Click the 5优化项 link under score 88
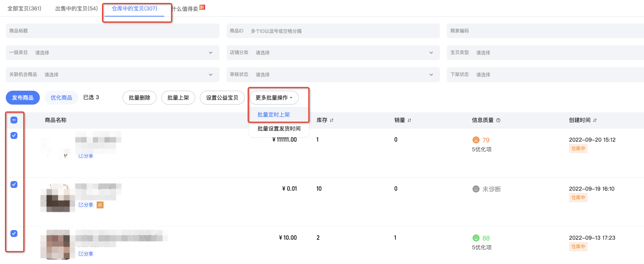The width and height of the screenshot is (644, 264). click(x=482, y=247)
